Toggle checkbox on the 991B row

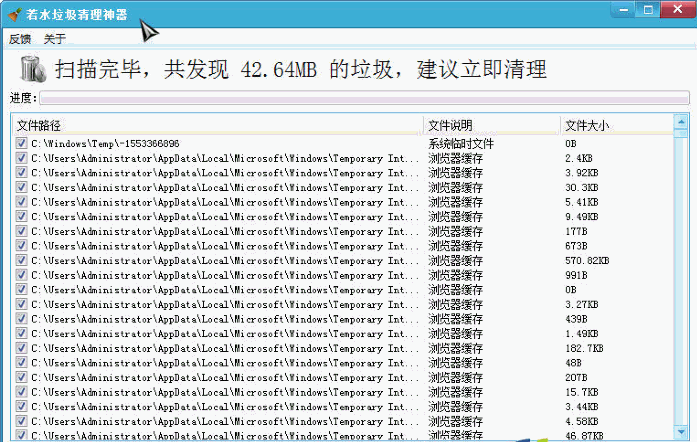tap(21, 275)
